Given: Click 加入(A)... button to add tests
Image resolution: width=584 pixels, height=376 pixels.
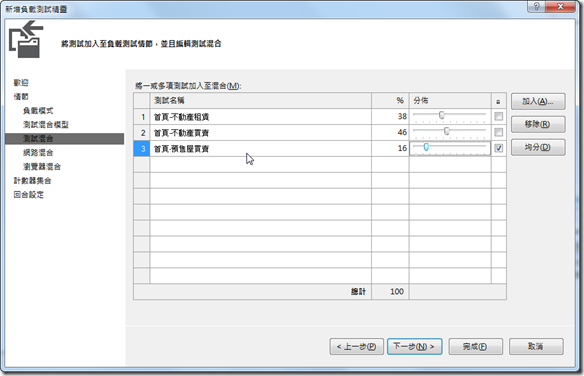Looking at the screenshot, I should (538, 101).
